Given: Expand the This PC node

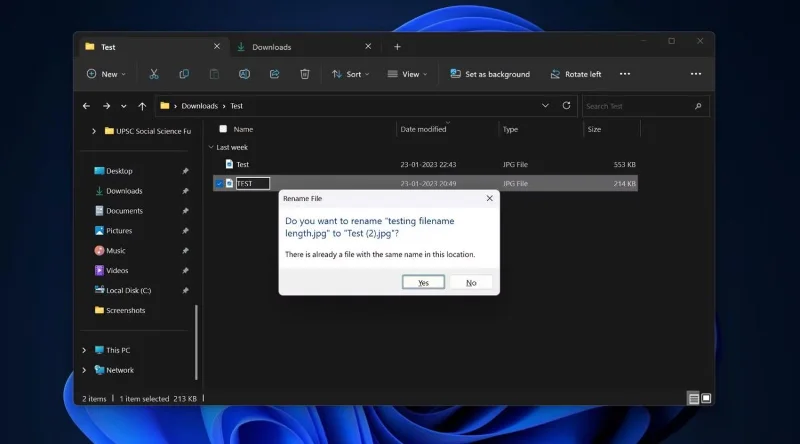Looking at the screenshot, I should pos(84,350).
